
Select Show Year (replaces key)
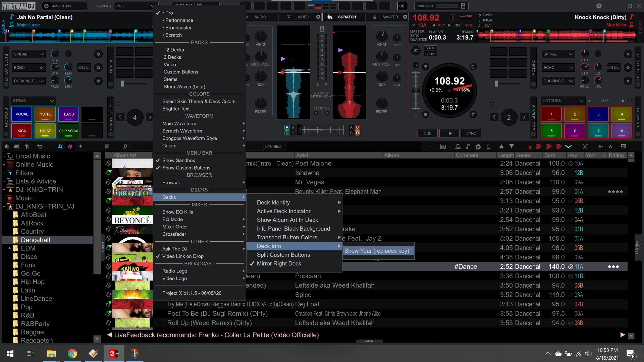click(378, 251)
